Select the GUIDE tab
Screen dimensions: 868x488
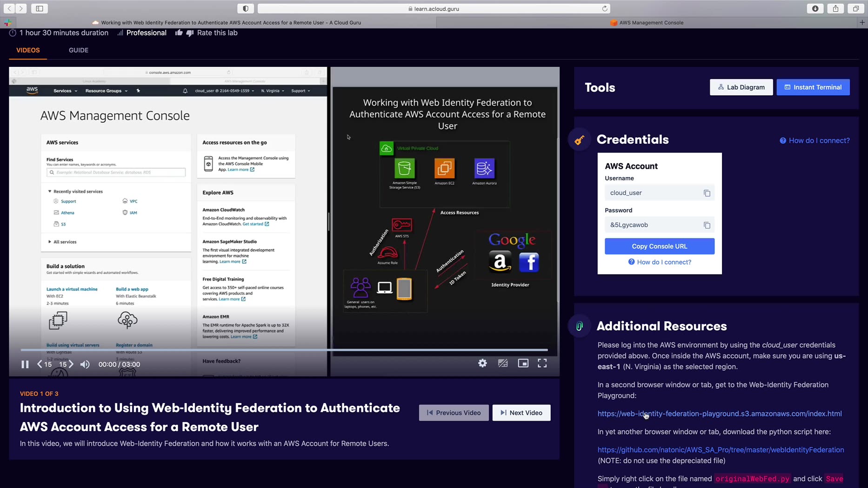pos(79,50)
